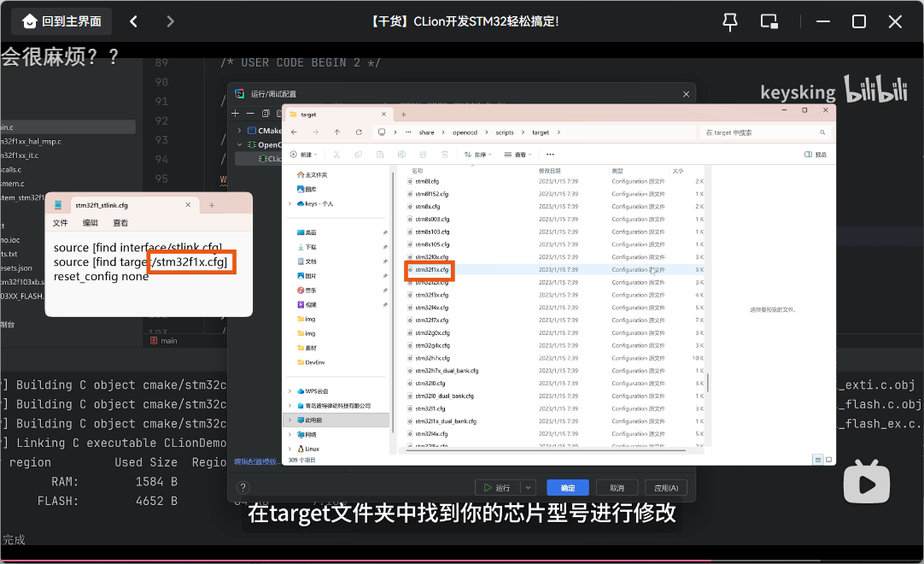Close the 'target' Explorer tab
924x564 pixels.
[x=383, y=115]
